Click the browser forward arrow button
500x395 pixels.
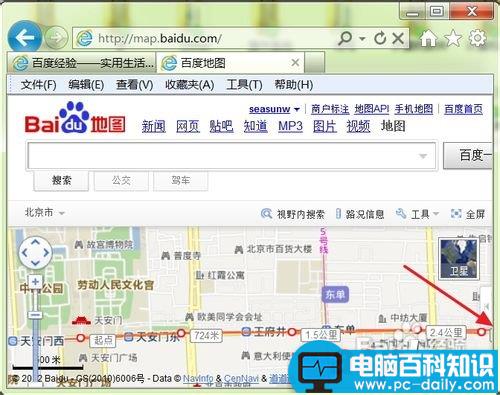(56, 38)
